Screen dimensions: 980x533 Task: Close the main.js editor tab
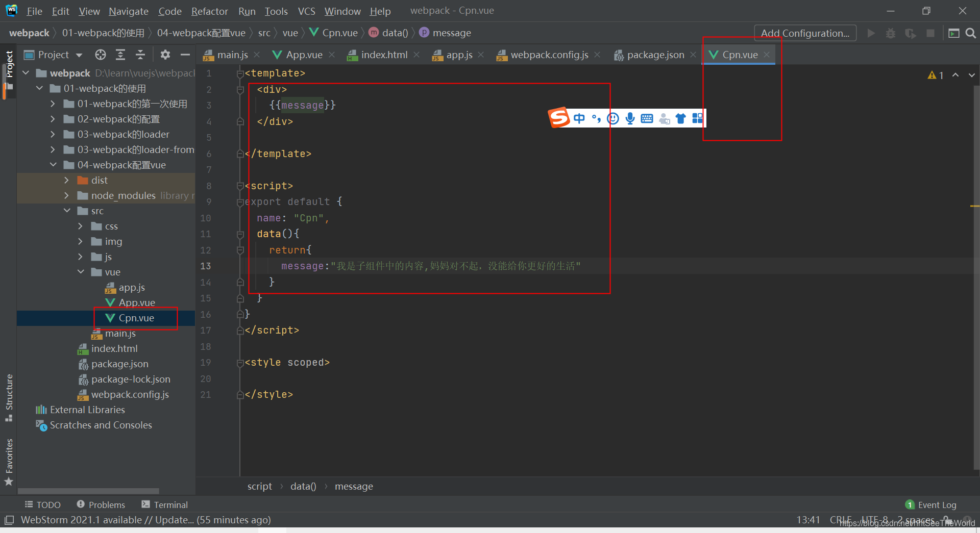(257, 55)
